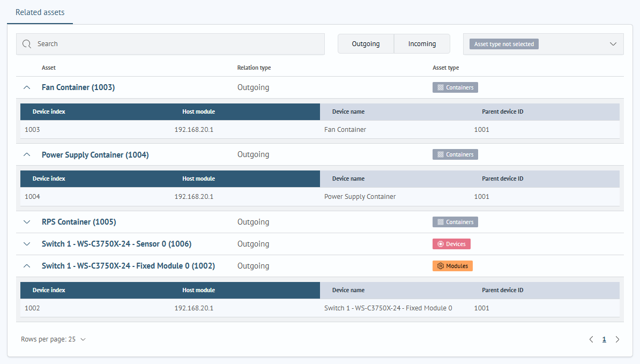Open Switch 1 Fixed Module 0 (1002) link
Viewport: 640px width, 364px height.
(x=128, y=266)
